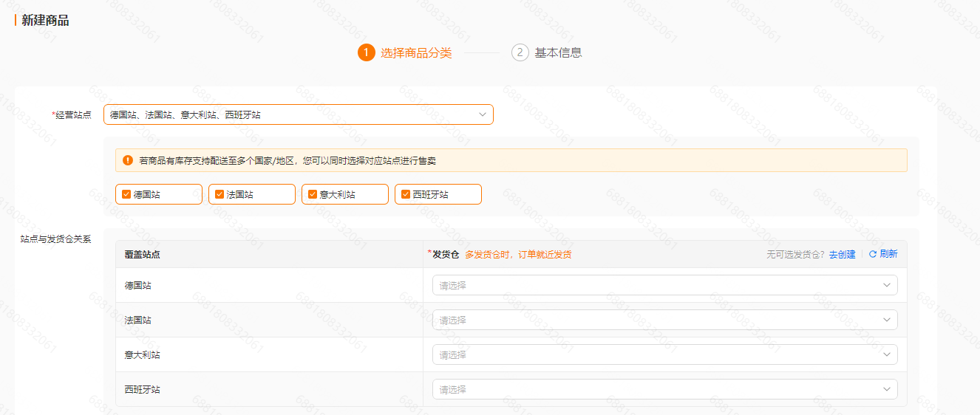This screenshot has width=980, height=415.
Task: Click the 去创建 link
Action: click(842, 254)
